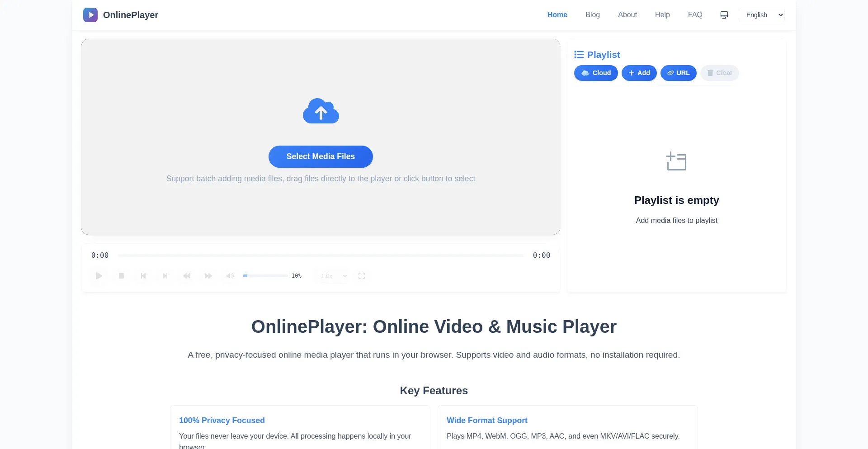Skip to the next track

[x=165, y=276]
